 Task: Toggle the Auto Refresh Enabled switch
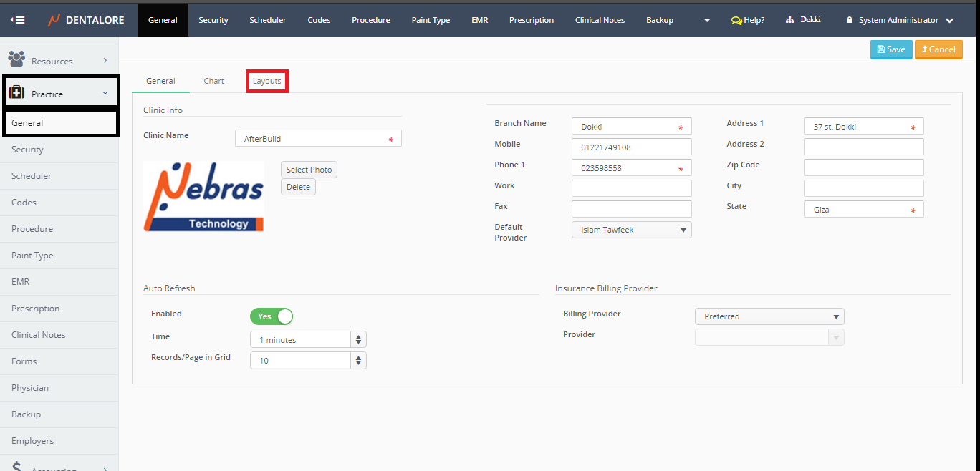coord(272,316)
